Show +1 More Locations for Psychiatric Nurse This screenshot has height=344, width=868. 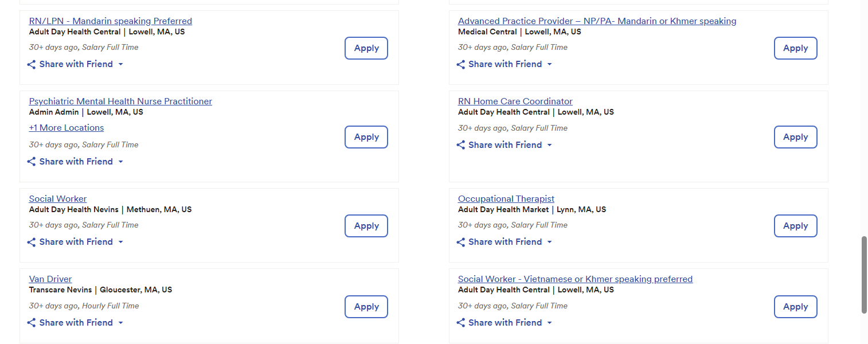point(67,128)
